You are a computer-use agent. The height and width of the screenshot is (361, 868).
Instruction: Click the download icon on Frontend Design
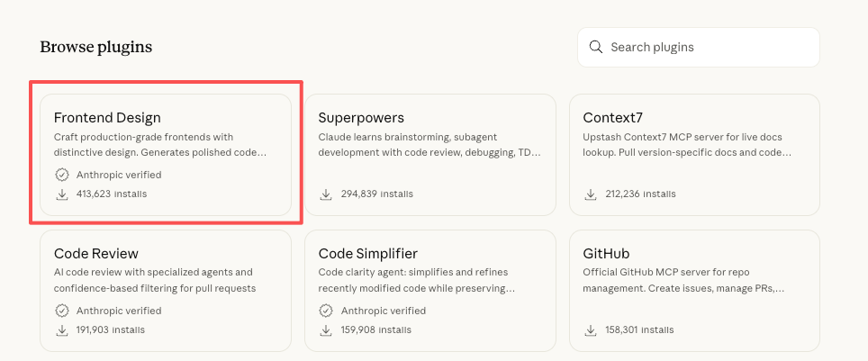coord(62,194)
